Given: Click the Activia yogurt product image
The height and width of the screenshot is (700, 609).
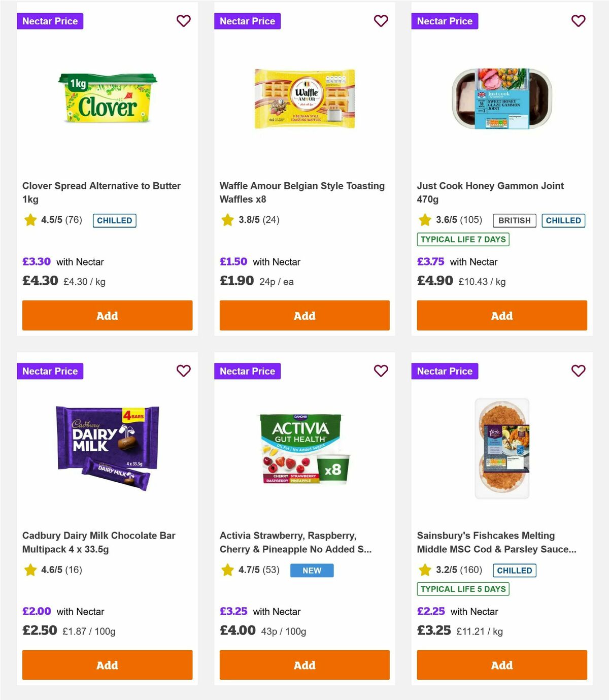Looking at the screenshot, I should click(304, 449).
